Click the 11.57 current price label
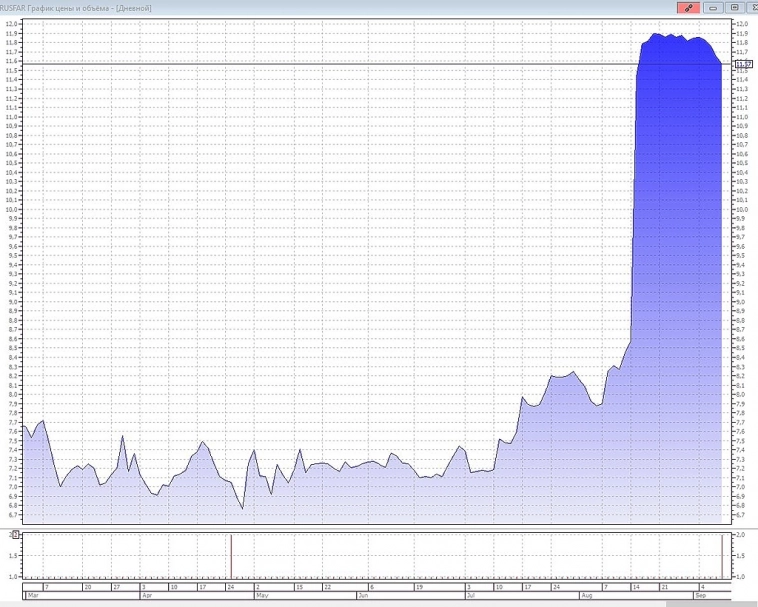The width and height of the screenshot is (758, 607). click(742, 64)
